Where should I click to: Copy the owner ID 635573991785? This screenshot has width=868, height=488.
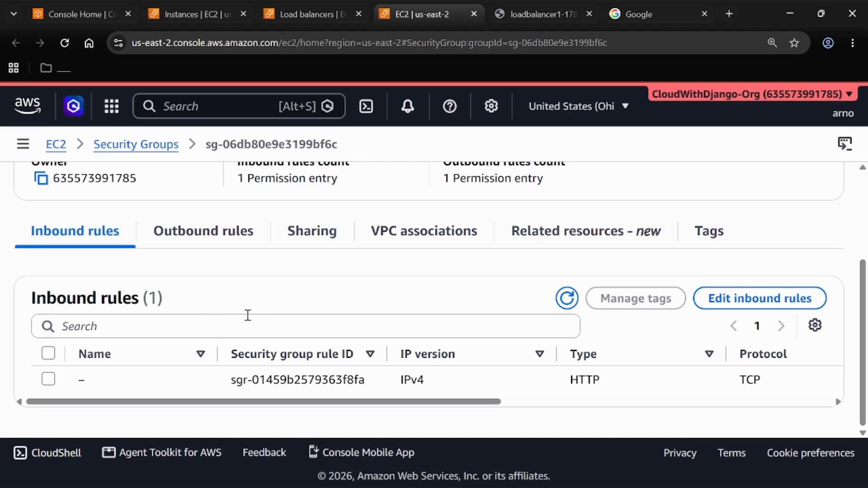click(x=41, y=178)
